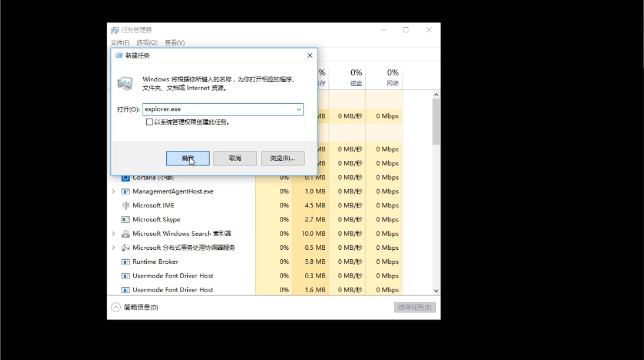Click the New Task dialog title icon
This screenshot has width=644, height=360.
[x=119, y=55]
